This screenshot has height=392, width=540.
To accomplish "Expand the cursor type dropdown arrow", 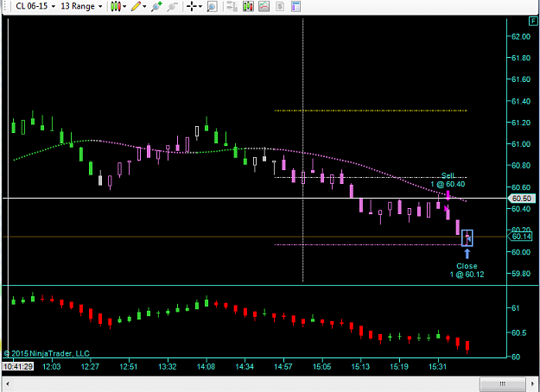I will pos(200,6).
